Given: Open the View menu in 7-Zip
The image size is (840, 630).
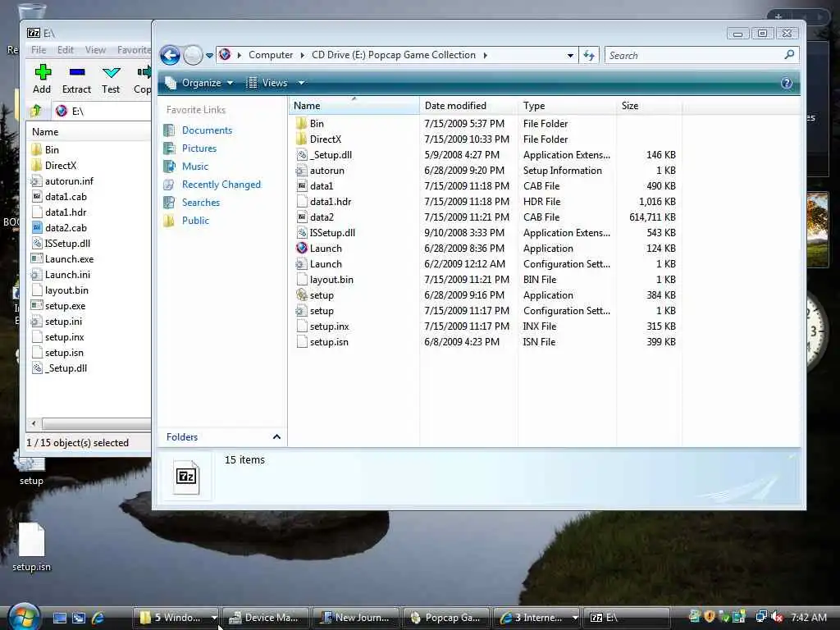Looking at the screenshot, I should click(95, 50).
